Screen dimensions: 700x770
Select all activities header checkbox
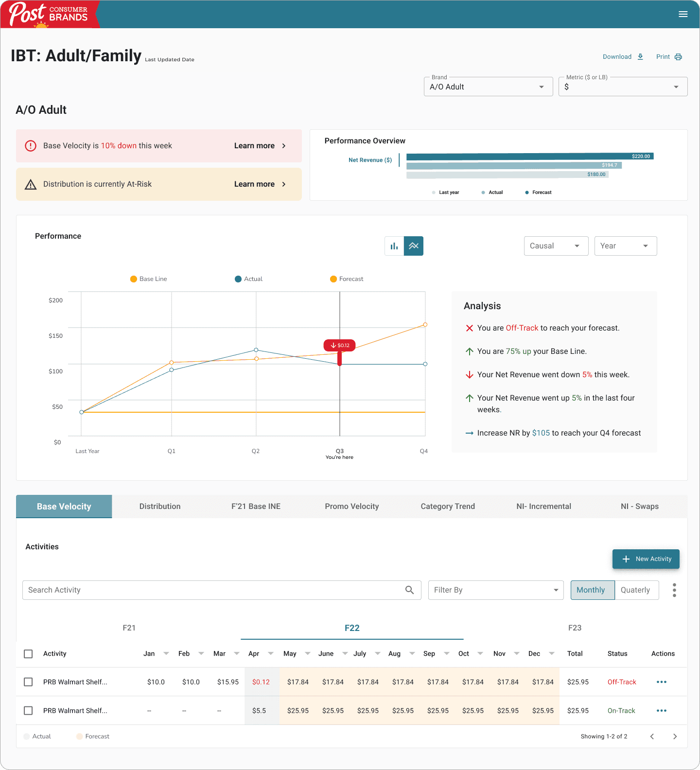coord(28,654)
